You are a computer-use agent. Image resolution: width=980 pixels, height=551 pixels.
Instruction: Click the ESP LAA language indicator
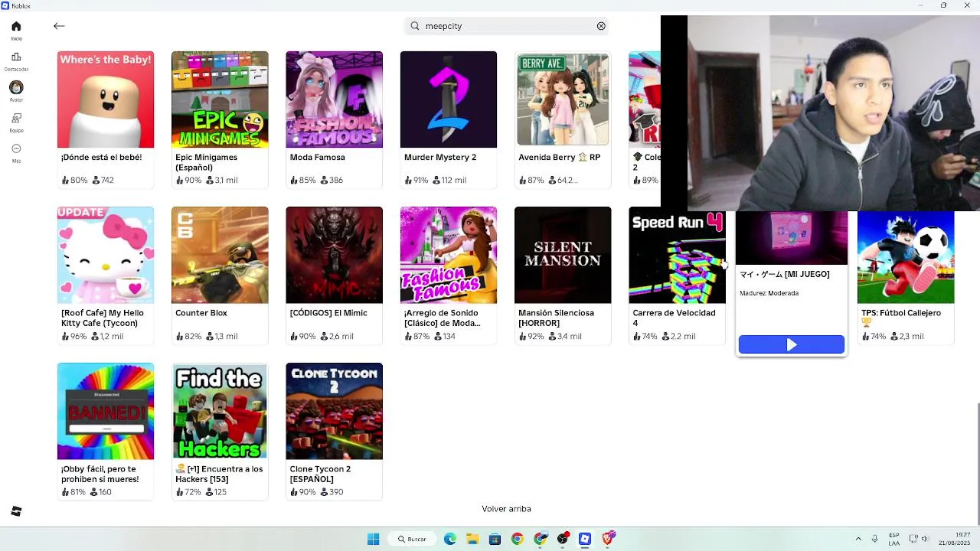(894, 539)
